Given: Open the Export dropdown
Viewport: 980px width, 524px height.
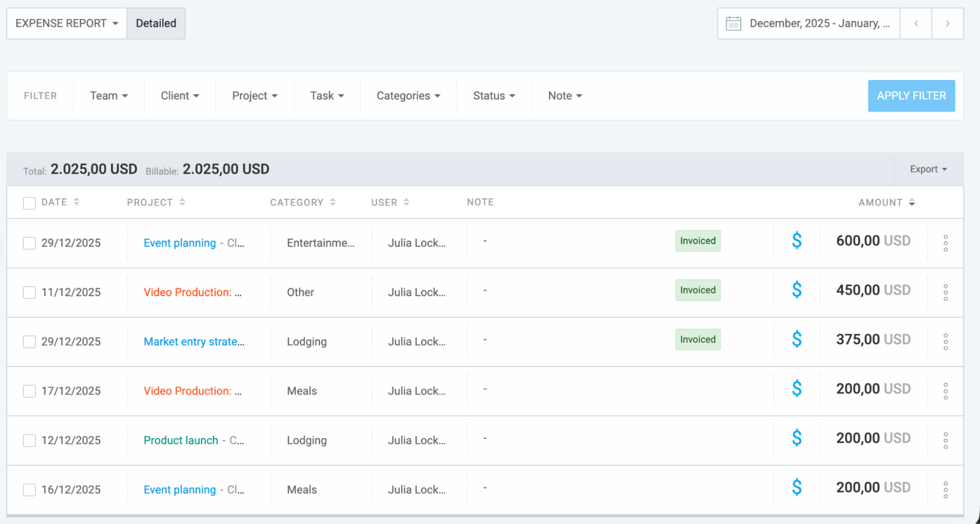Looking at the screenshot, I should pyautogui.click(x=927, y=169).
